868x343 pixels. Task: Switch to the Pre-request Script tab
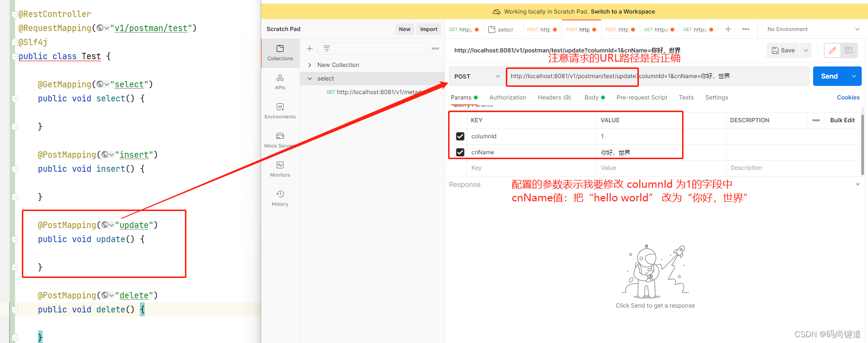click(642, 98)
